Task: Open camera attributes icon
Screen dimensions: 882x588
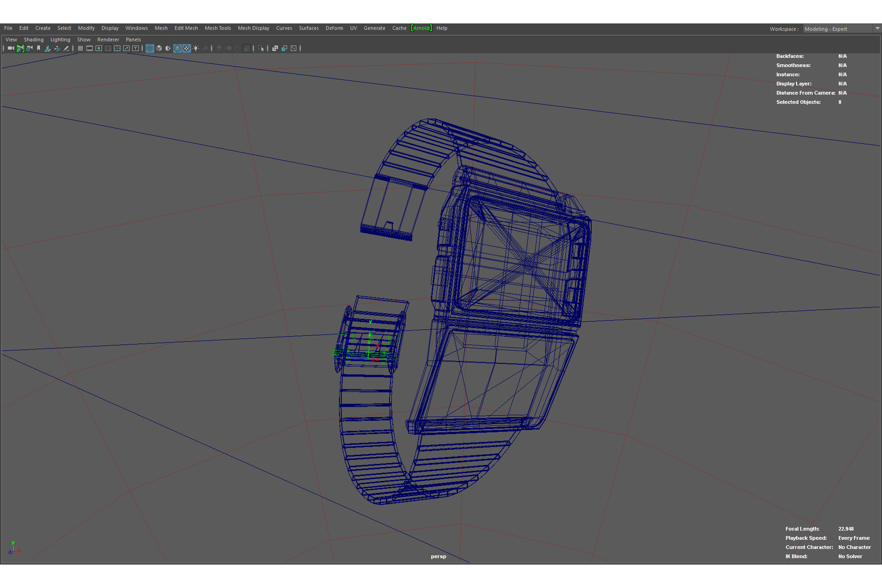Action: 29,48
